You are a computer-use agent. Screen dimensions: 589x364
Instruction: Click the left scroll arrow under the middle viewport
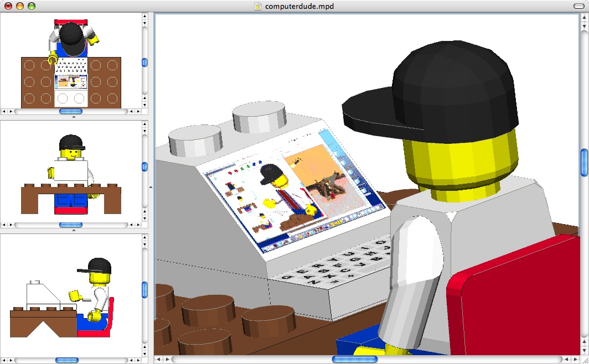pos(4,225)
